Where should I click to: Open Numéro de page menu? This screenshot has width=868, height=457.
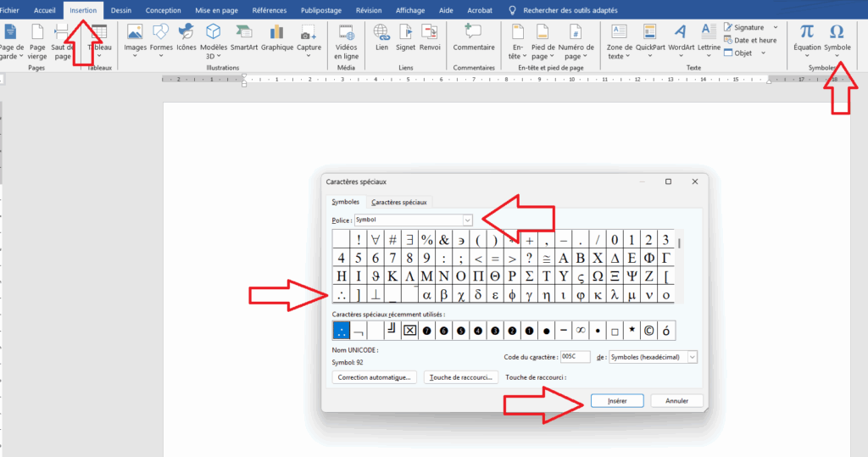tap(576, 42)
